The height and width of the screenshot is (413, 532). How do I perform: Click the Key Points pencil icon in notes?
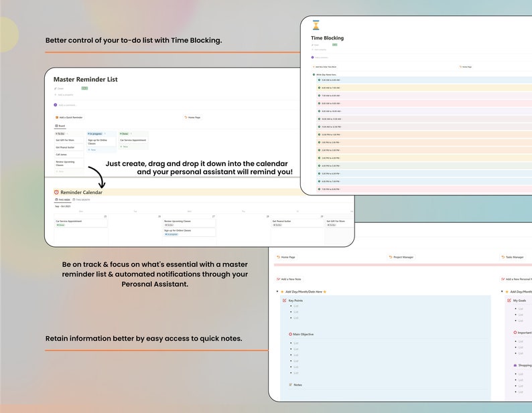point(284,301)
